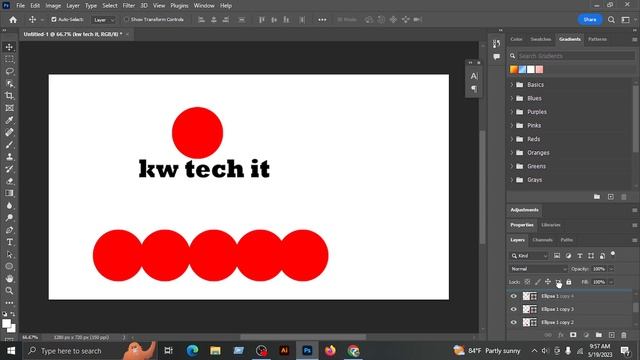Image resolution: width=640 pixels, height=360 pixels.
Task: Delete the selected layer with trash icon
Action: click(x=624, y=335)
